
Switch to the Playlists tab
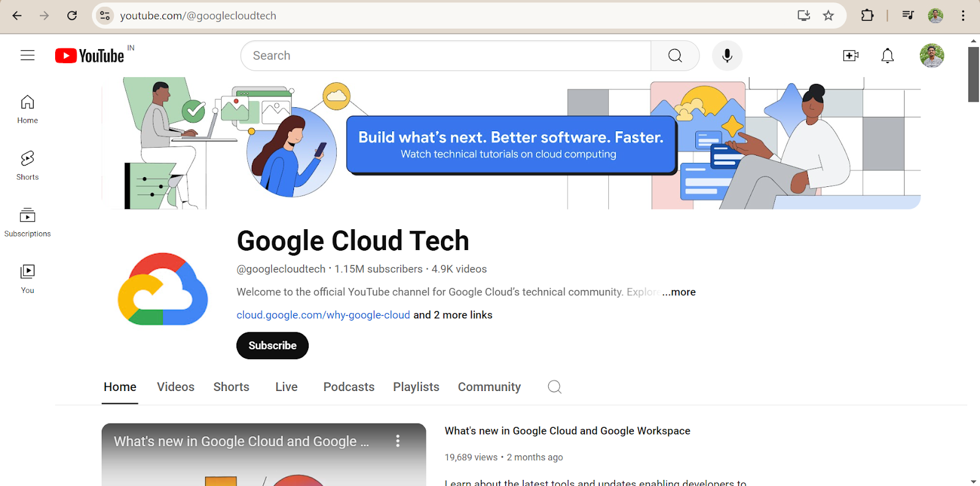[x=417, y=387]
